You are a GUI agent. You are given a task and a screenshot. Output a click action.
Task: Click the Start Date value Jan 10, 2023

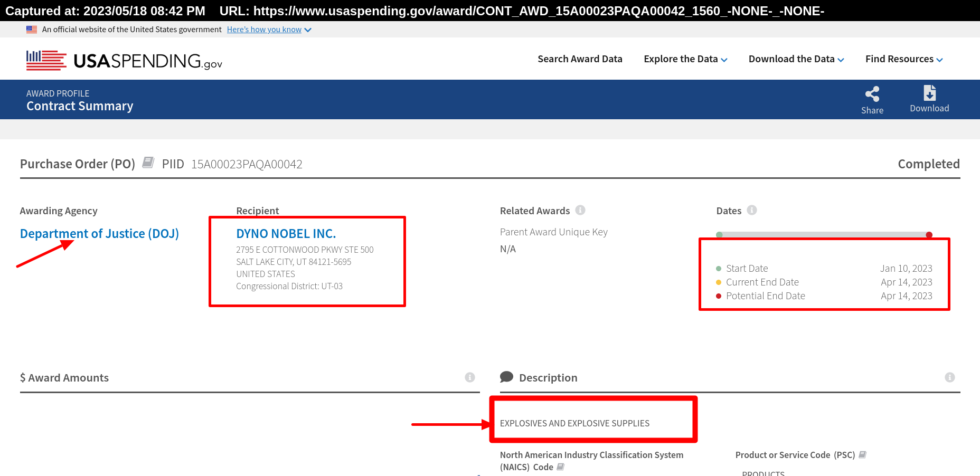(906, 269)
